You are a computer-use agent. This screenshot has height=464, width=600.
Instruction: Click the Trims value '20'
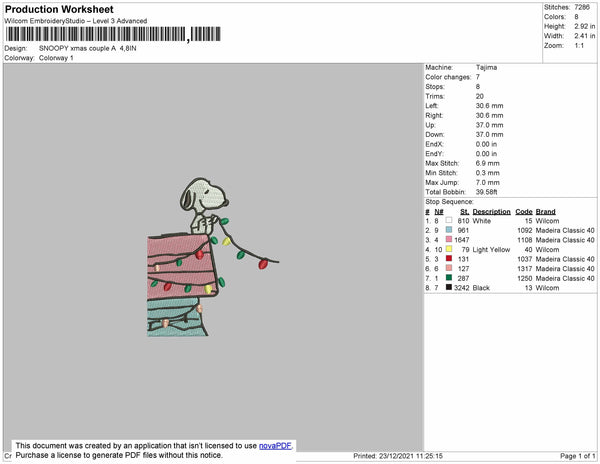479,96
